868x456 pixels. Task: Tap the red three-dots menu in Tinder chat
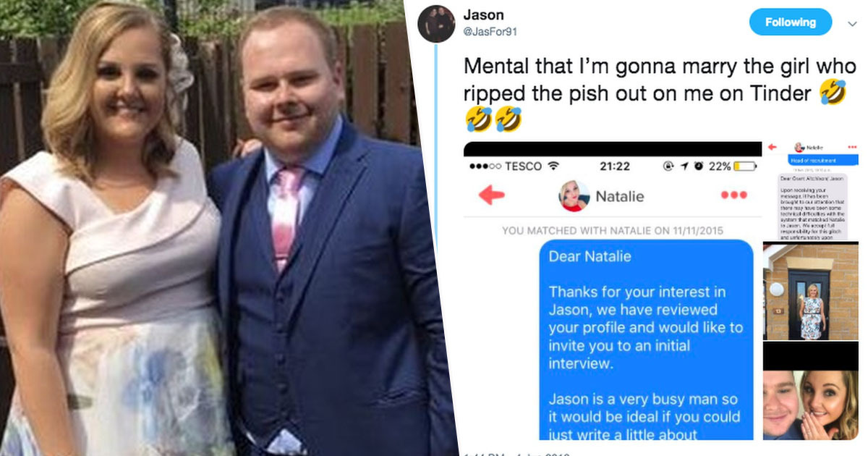pos(733,195)
